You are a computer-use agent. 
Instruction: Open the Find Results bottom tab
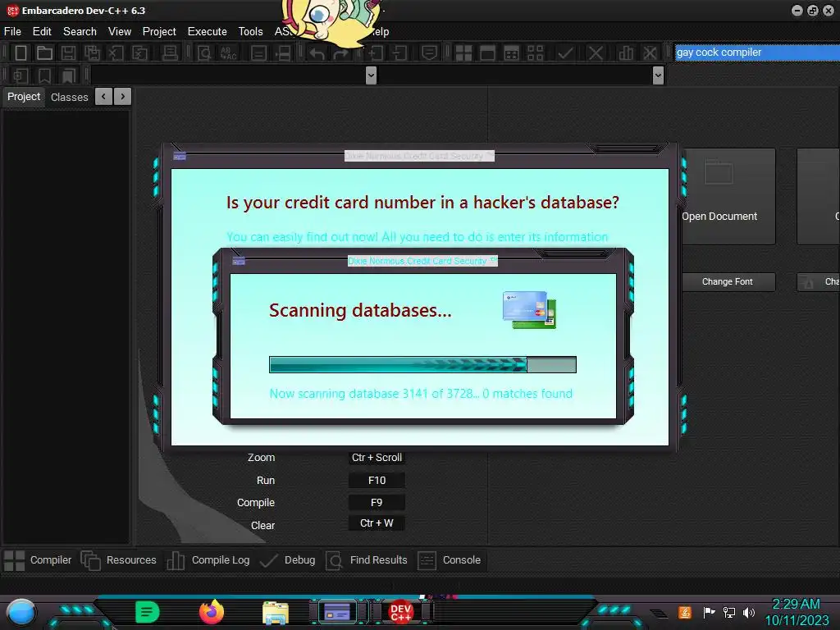click(367, 559)
